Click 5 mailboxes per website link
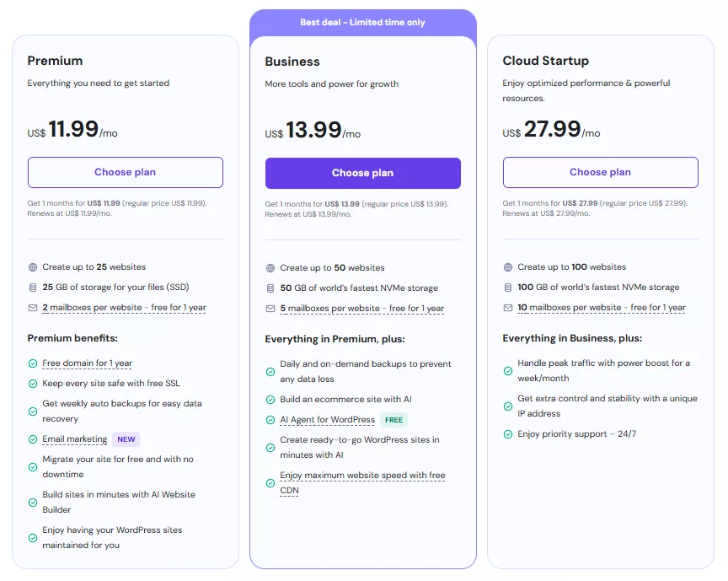This screenshot has height=581, width=728. click(x=361, y=309)
